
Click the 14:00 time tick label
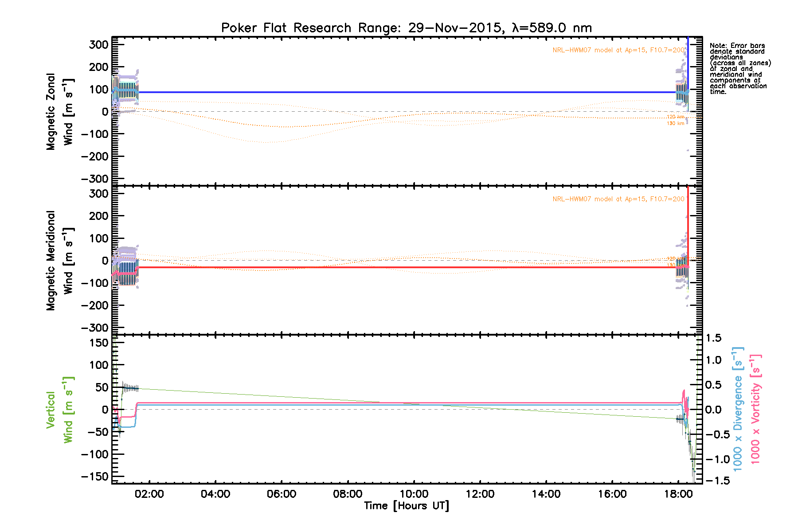click(546, 494)
